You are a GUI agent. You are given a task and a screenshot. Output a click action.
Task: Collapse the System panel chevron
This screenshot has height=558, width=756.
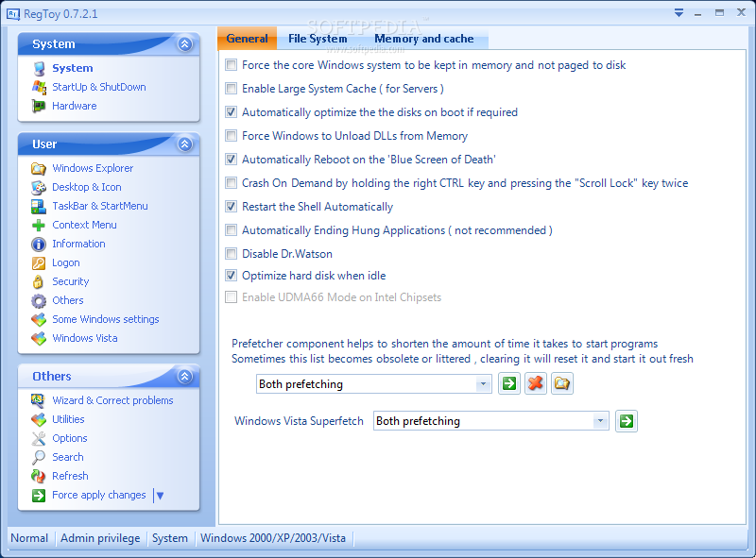(x=185, y=43)
